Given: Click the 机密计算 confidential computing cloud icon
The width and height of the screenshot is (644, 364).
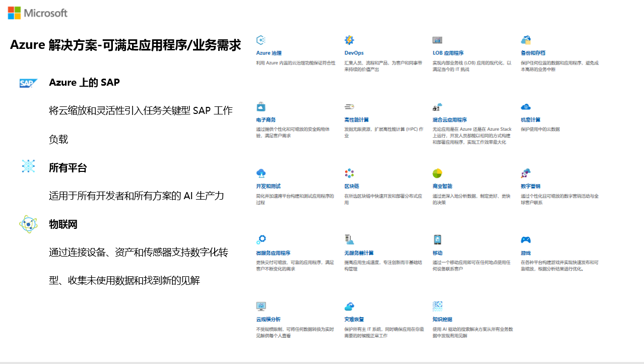Looking at the screenshot, I should pyautogui.click(x=526, y=106).
